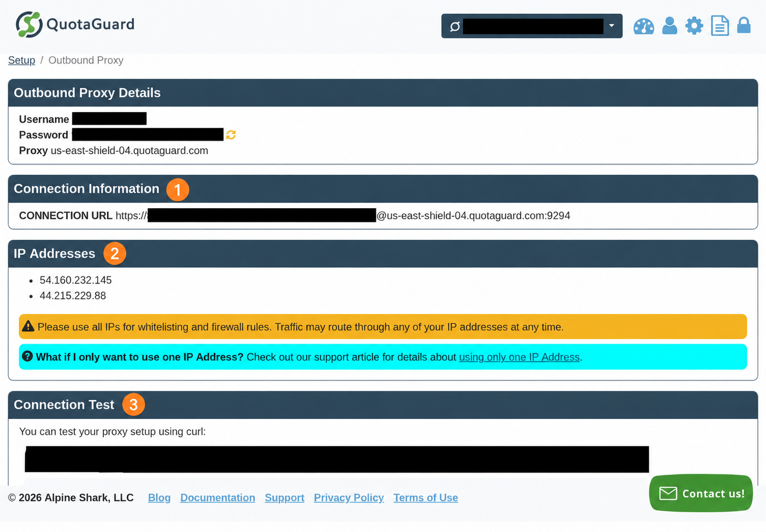The height and width of the screenshot is (532, 766).
Task: Open the Terms of Use link
Action: [425, 497]
